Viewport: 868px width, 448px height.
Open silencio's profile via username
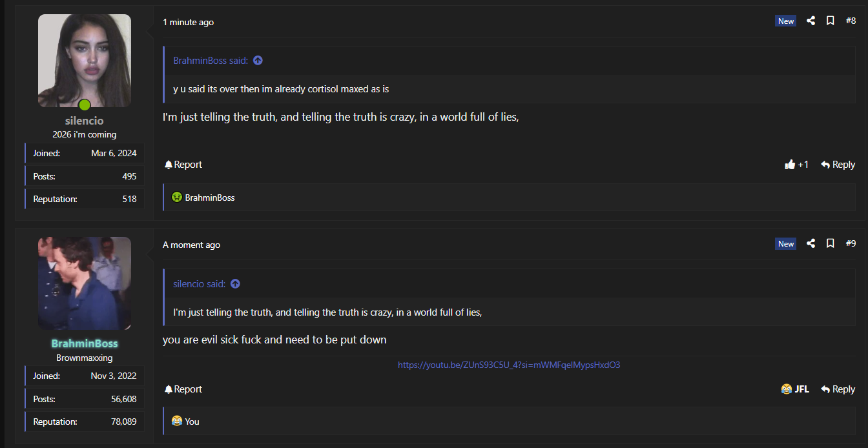coord(84,121)
